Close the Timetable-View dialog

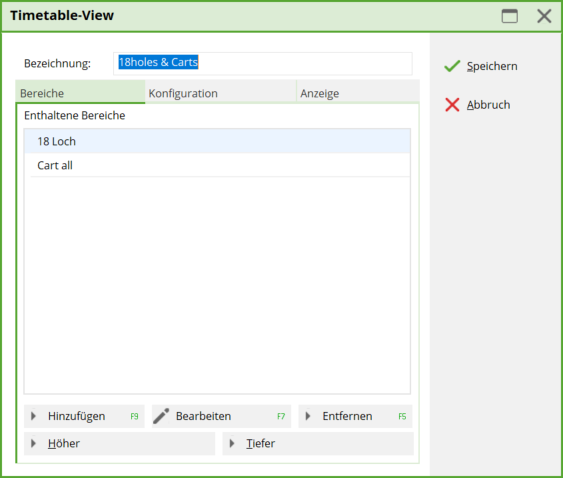(544, 16)
